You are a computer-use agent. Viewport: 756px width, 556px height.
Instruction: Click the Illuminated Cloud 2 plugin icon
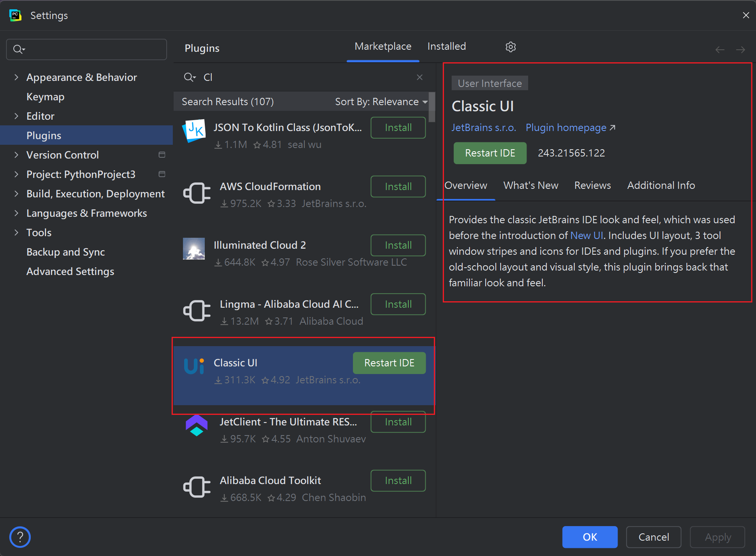(194, 248)
